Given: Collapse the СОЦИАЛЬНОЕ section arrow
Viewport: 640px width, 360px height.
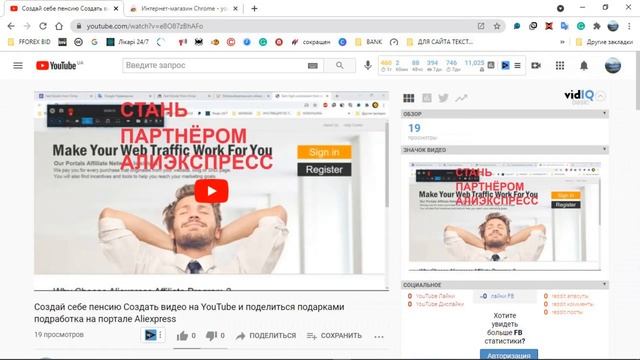Looking at the screenshot, I should tap(604, 284).
